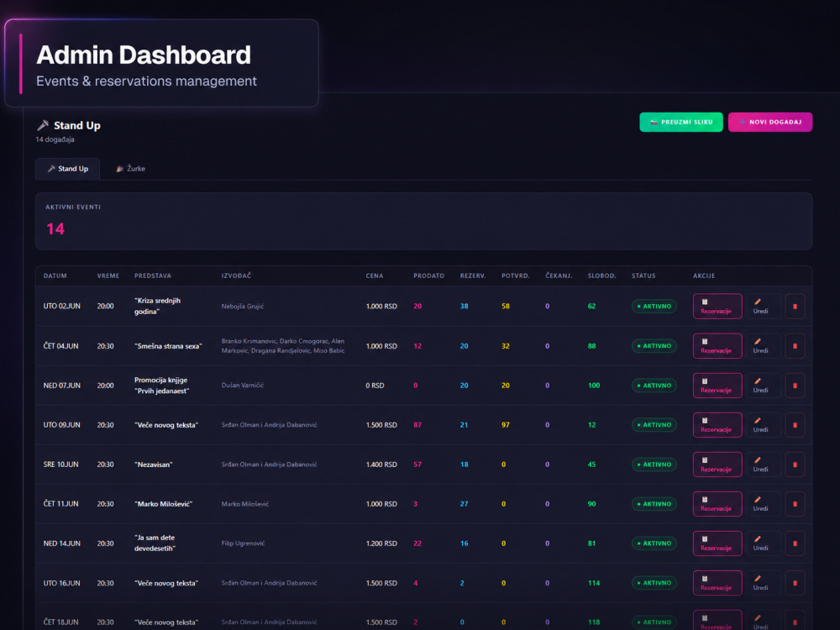840x630 pixels.
Task: Create a new event with NOVI DOGAĐAJ
Action: tap(769, 122)
